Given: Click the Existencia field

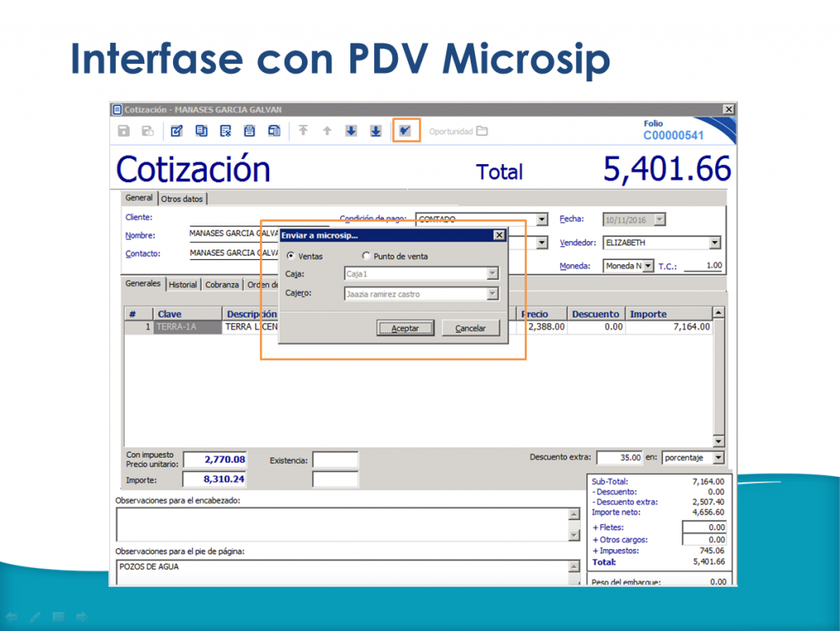Looking at the screenshot, I should tap(336, 460).
